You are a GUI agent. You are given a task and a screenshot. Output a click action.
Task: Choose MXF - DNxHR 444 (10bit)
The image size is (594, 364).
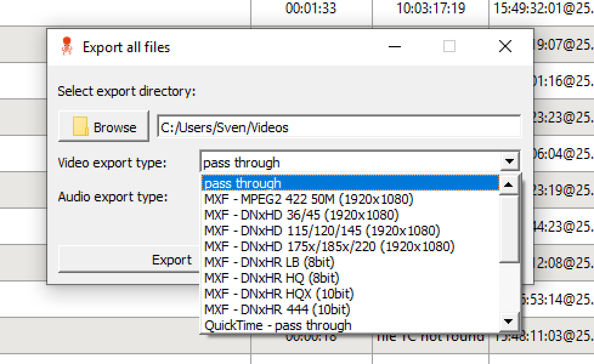click(x=277, y=309)
